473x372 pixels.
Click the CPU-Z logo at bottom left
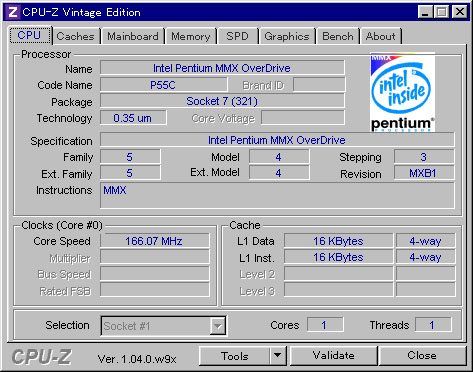point(42,357)
